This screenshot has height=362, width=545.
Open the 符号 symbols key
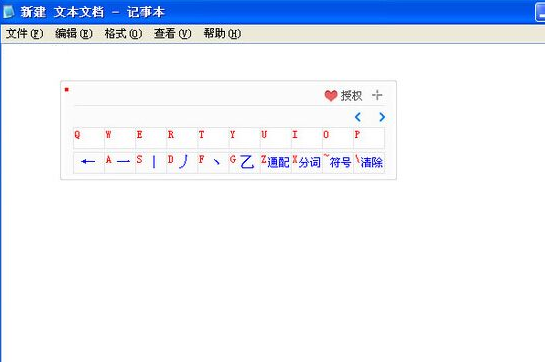(x=338, y=162)
